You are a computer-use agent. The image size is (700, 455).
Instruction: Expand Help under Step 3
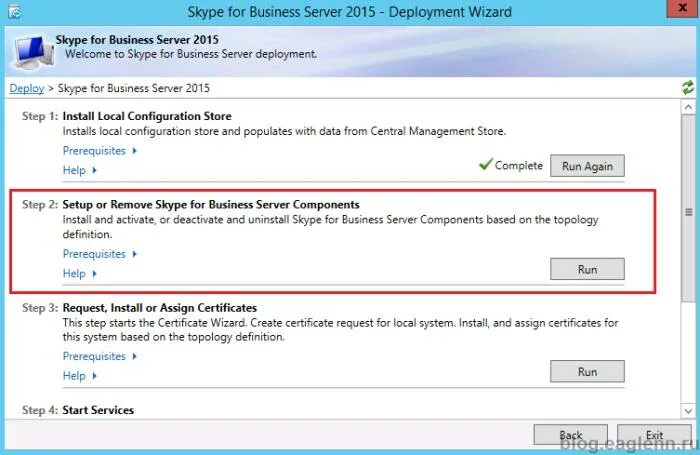[x=80, y=376]
